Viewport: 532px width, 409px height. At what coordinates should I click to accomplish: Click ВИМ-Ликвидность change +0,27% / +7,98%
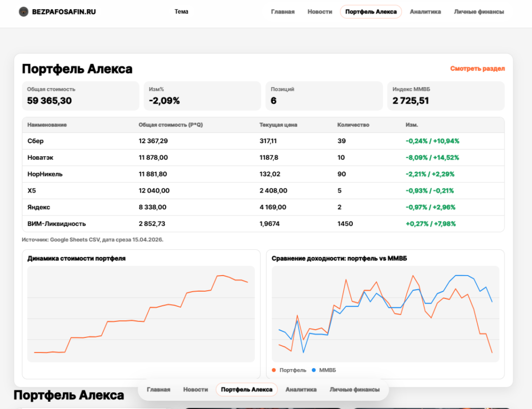pyautogui.click(x=431, y=224)
